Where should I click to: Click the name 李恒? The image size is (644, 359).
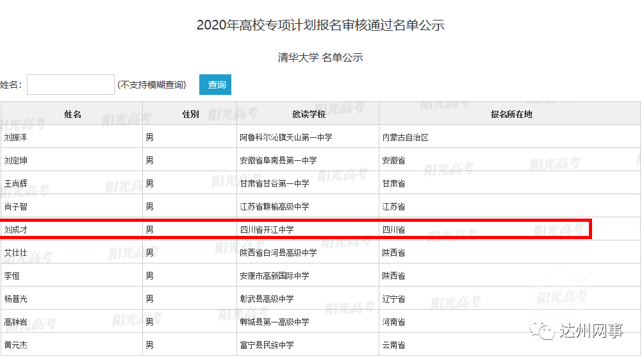point(12,276)
